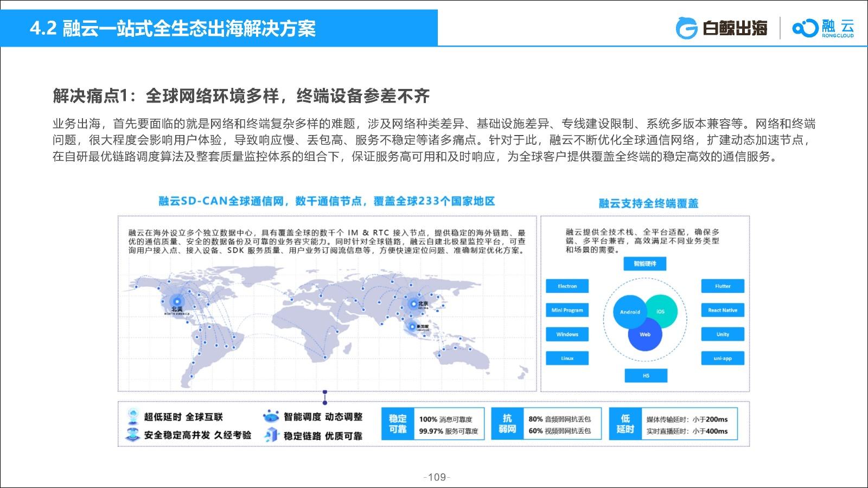Click the 白鲸出海 whale logo

tap(722, 28)
